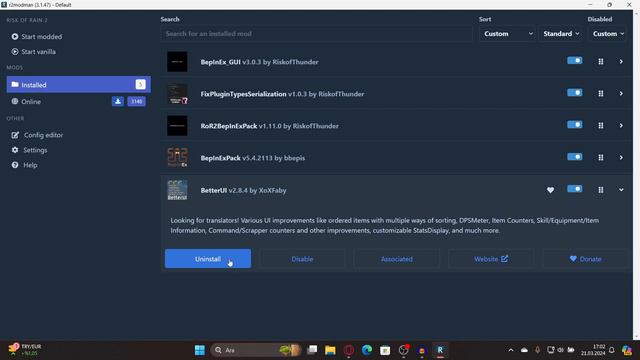Open Task View from the taskbar

(312, 350)
